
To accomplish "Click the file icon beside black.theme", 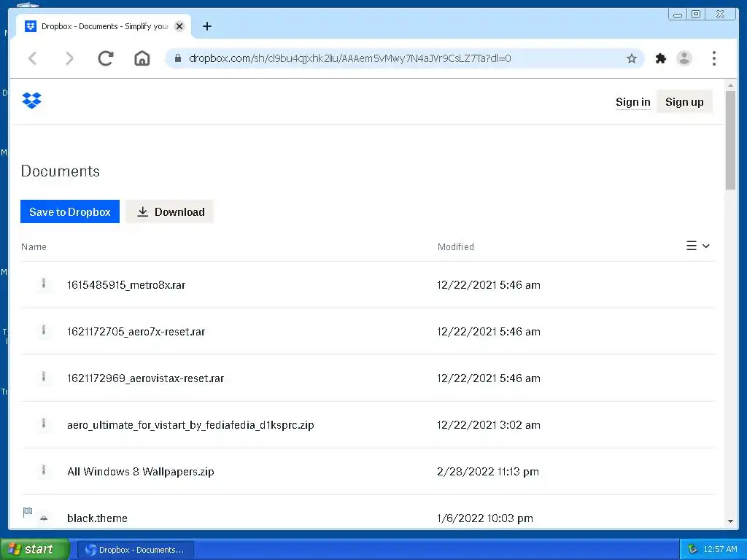I will pos(44,518).
